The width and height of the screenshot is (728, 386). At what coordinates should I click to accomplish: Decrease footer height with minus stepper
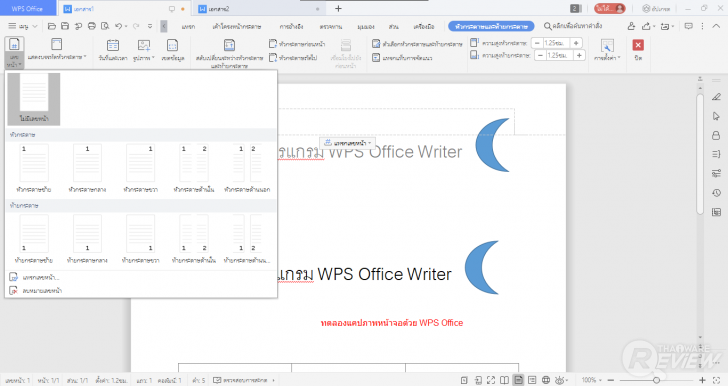(x=540, y=55)
